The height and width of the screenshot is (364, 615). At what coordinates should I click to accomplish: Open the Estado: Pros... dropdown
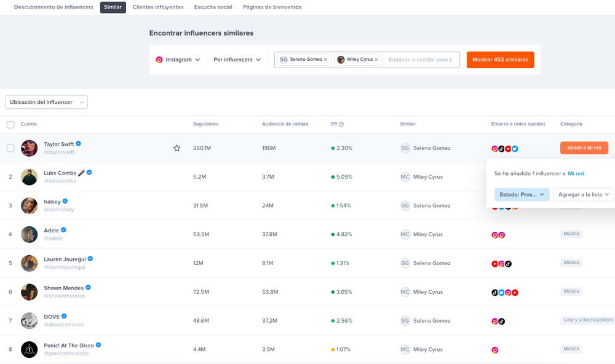click(522, 194)
